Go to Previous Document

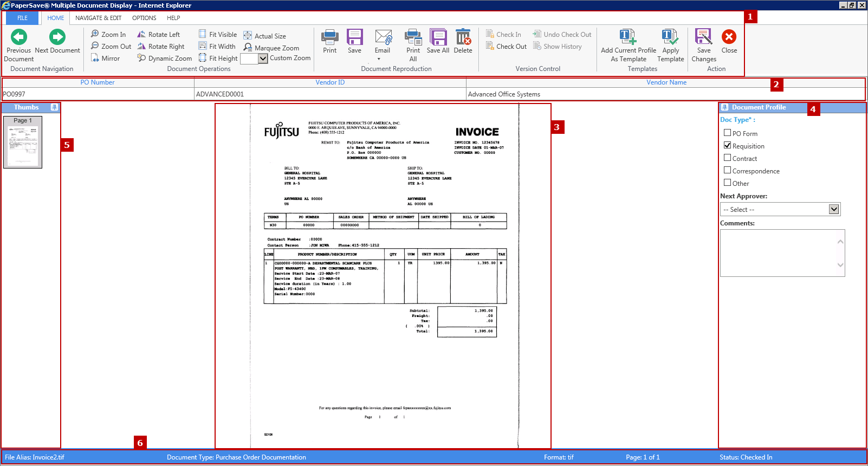tap(18, 46)
